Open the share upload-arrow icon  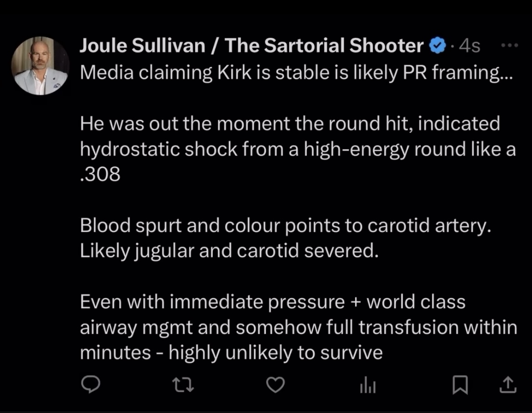[x=508, y=385]
